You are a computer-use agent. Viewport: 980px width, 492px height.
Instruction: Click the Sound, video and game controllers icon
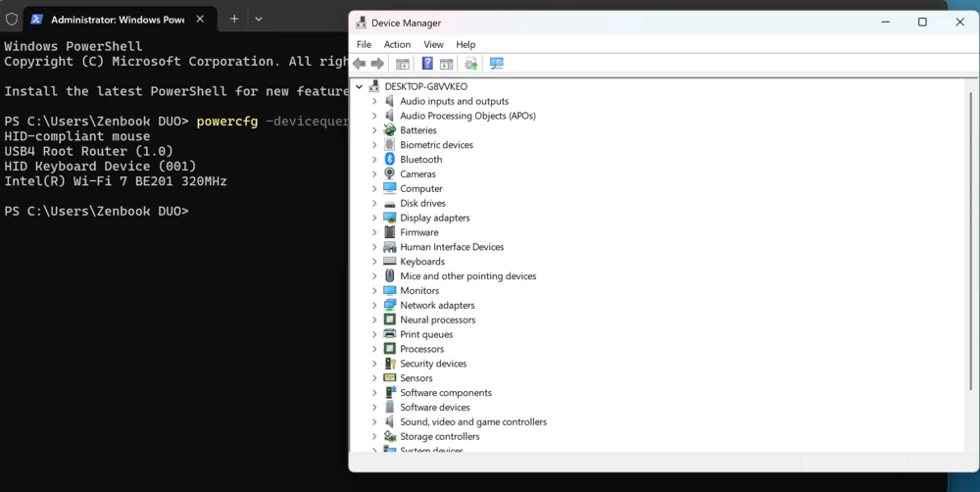click(389, 422)
